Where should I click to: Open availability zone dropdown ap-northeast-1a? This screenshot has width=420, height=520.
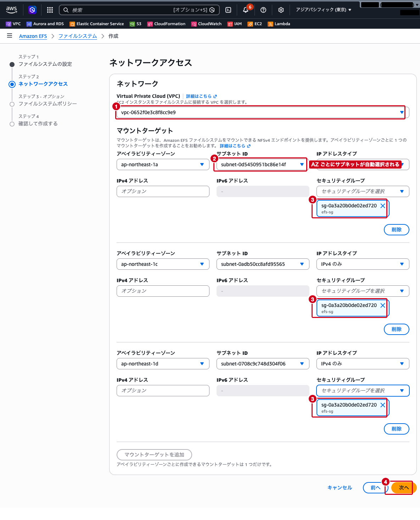163,164
